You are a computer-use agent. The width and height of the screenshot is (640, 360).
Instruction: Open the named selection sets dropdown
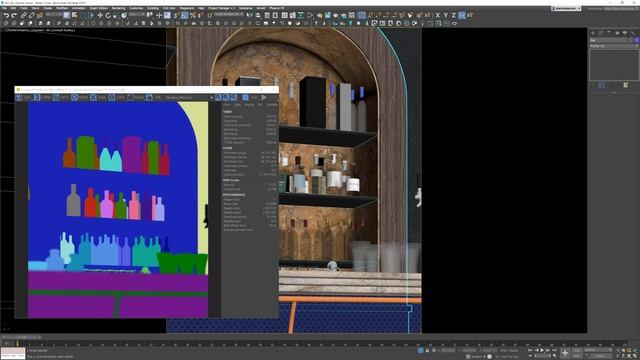(229, 15)
